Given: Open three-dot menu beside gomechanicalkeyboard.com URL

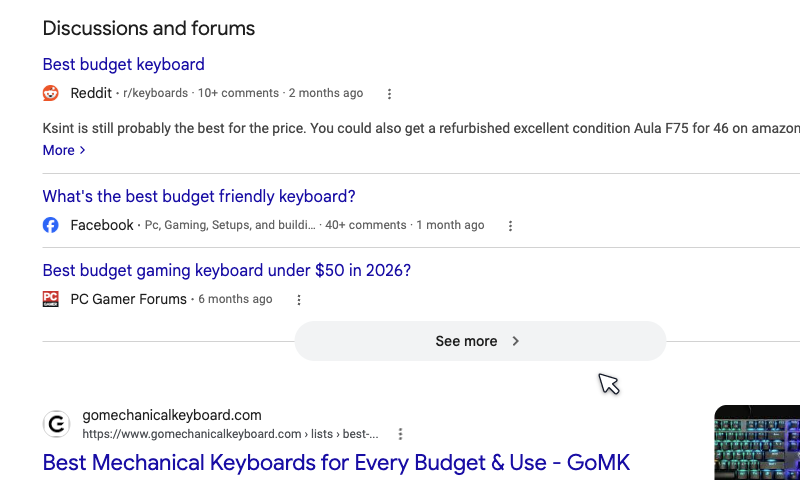Looking at the screenshot, I should pyautogui.click(x=401, y=434).
